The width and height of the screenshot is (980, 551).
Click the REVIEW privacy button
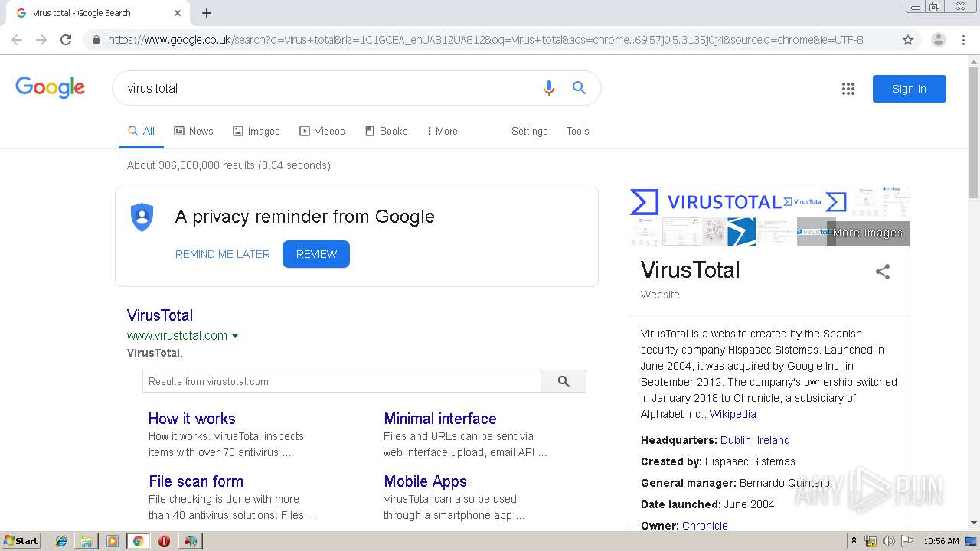pos(316,254)
